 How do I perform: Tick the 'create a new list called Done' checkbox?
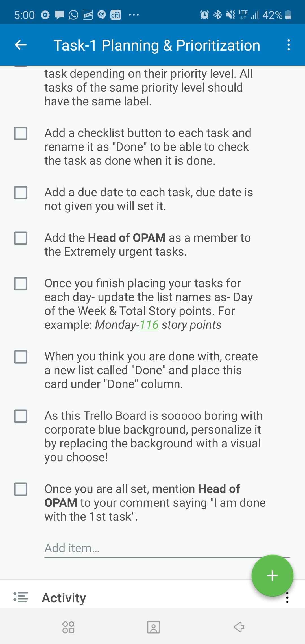[x=21, y=357]
